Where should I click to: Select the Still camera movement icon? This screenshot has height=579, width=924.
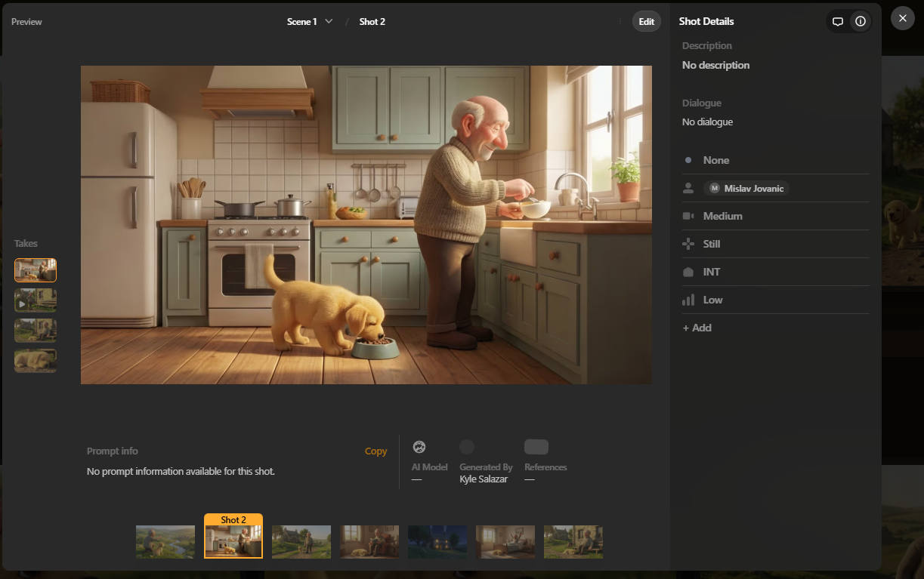(688, 243)
